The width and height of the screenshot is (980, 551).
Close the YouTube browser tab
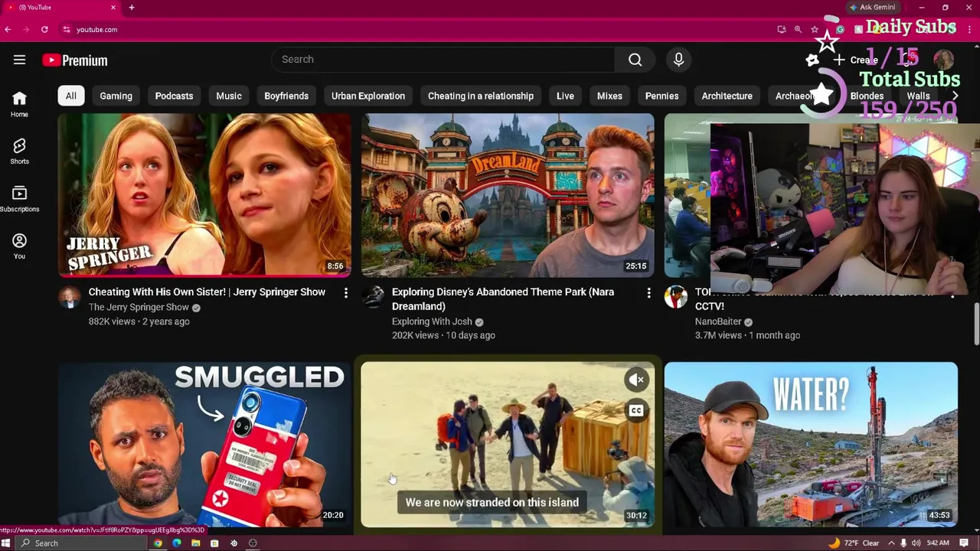[x=113, y=8]
